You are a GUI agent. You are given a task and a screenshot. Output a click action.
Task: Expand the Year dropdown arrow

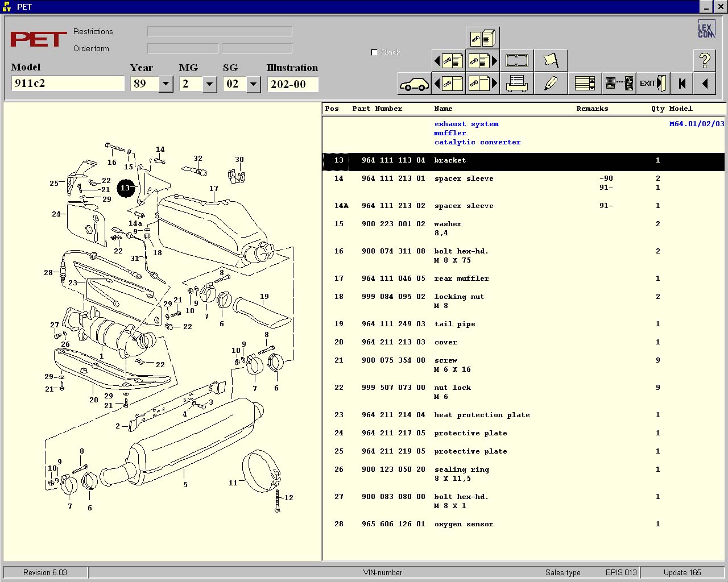166,84
